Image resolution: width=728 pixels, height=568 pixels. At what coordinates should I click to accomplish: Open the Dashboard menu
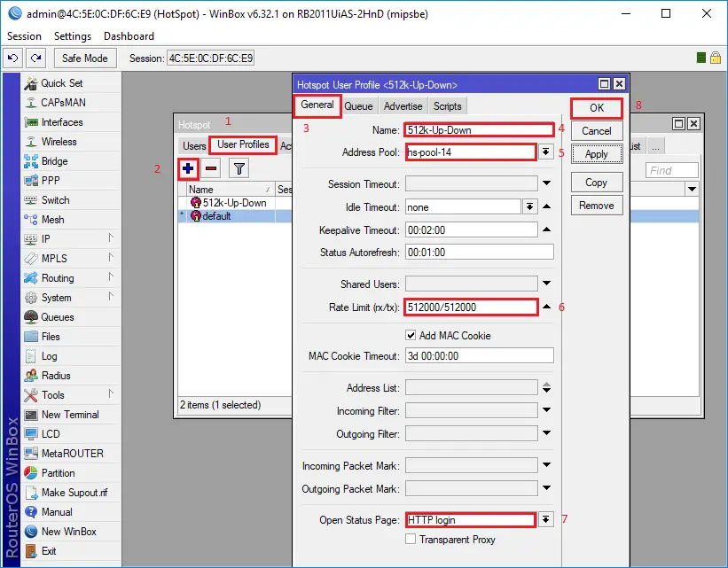[x=129, y=36]
